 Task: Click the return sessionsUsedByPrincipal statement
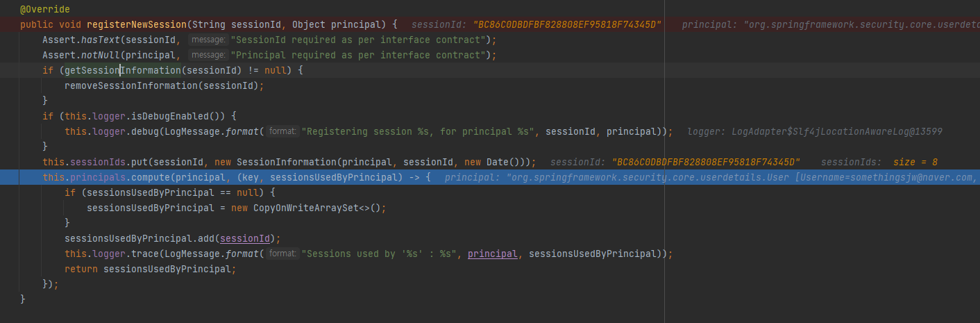tap(151, 269)
